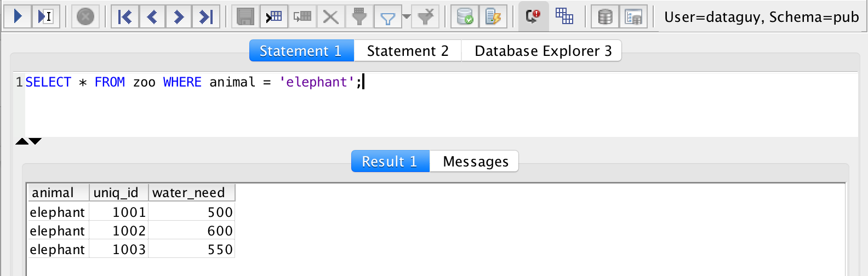Insert a new row into result
This screenshot has height=276, width=868.
tap(273, 16)
